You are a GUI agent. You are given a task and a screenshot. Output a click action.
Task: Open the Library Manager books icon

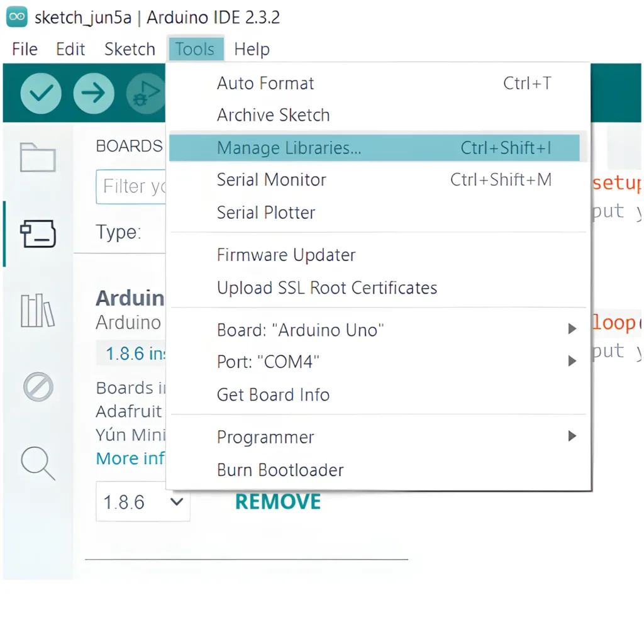38,311
